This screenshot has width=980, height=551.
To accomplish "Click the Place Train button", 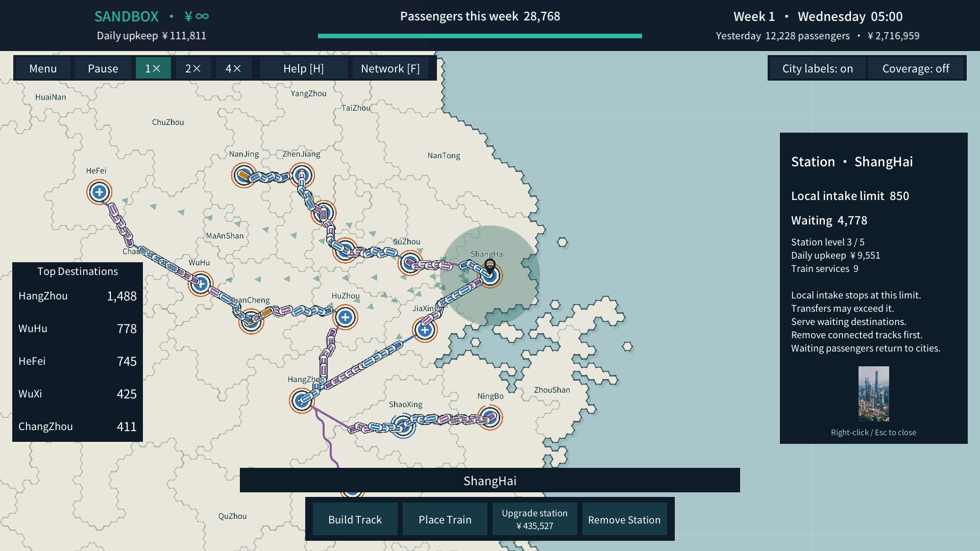I will [445, 519].
